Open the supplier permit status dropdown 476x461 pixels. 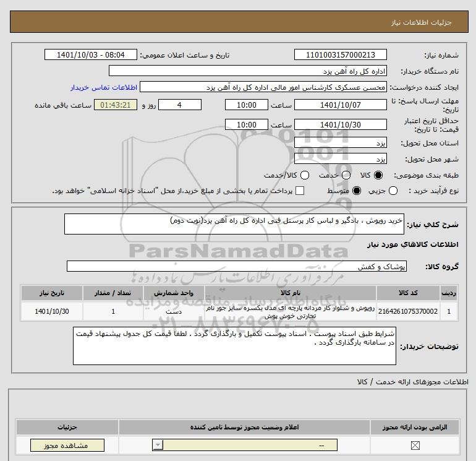point(244,445)
